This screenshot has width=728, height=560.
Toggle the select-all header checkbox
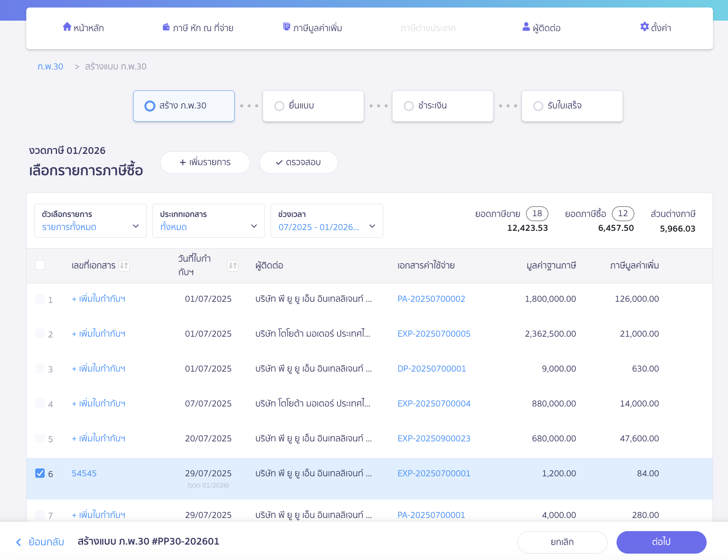pos(40,265)
